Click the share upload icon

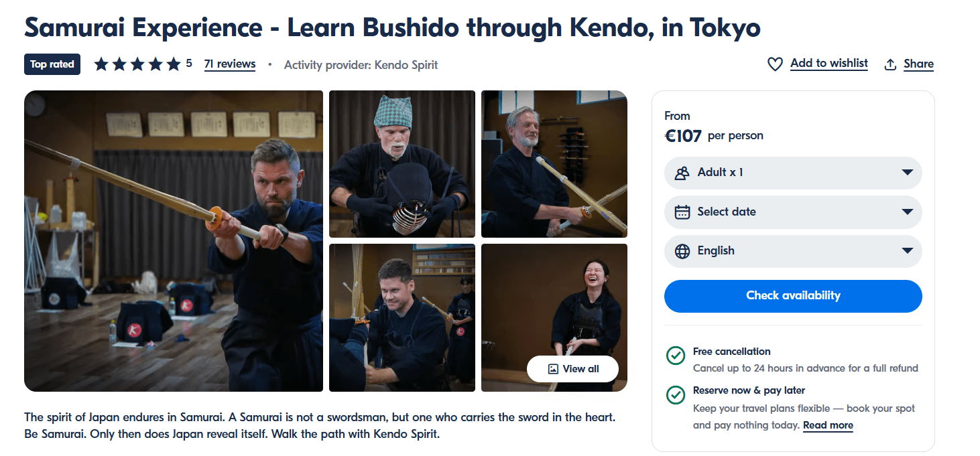click(x=890, y=64)
